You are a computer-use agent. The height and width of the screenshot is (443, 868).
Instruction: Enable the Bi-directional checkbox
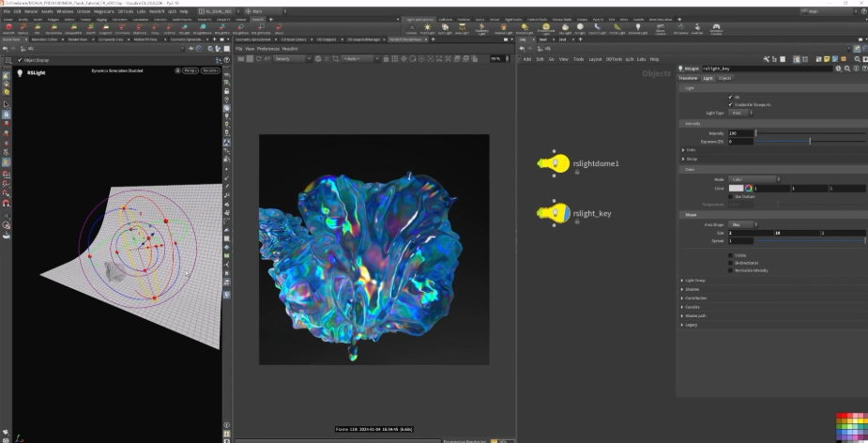click(731, 262)
